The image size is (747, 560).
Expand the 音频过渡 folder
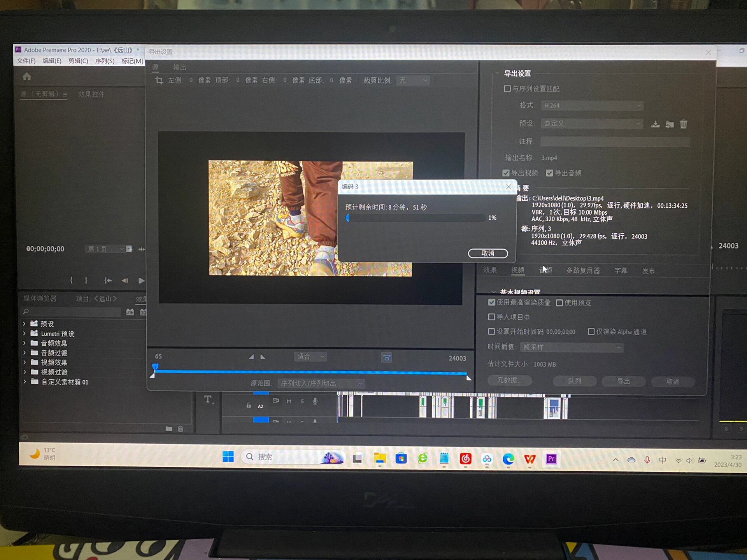coord(25,353)
